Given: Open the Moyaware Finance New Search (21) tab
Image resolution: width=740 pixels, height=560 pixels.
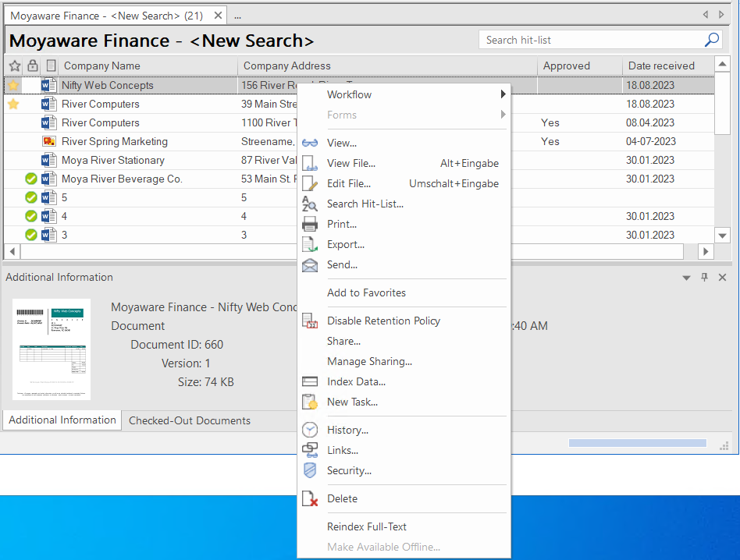Looking at the screenshot, I should (x=107, y=16).
